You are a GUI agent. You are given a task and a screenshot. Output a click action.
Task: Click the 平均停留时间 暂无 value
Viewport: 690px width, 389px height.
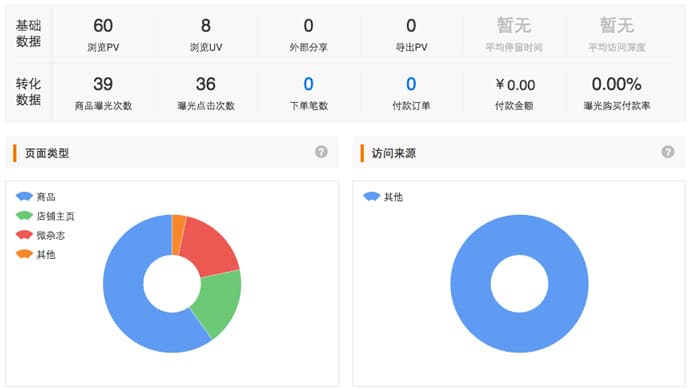[514, 25]
